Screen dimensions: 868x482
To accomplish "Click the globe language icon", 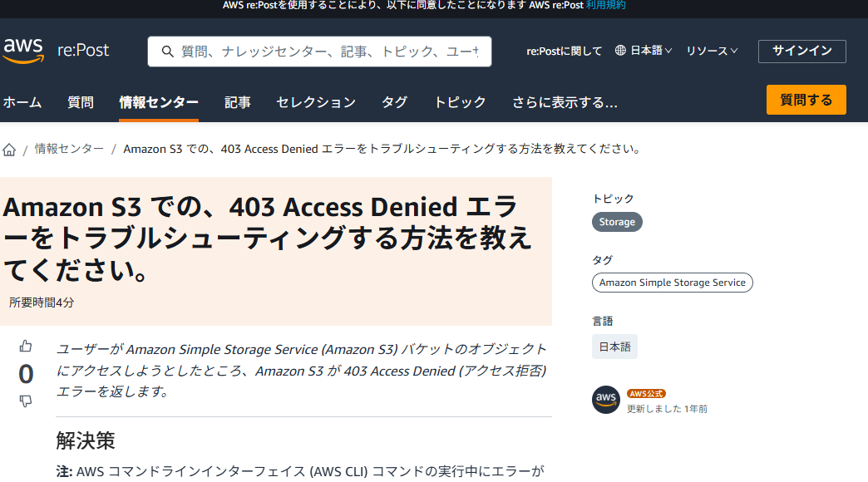I will pos(620,51).
